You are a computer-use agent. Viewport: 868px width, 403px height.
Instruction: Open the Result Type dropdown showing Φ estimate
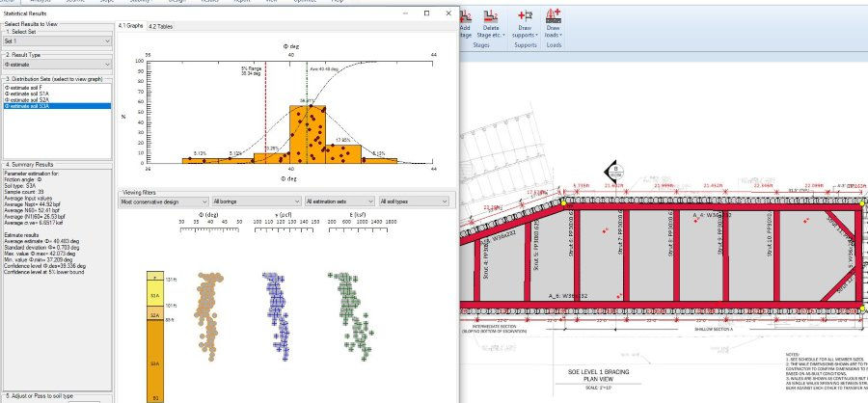(x=58, y=65)
